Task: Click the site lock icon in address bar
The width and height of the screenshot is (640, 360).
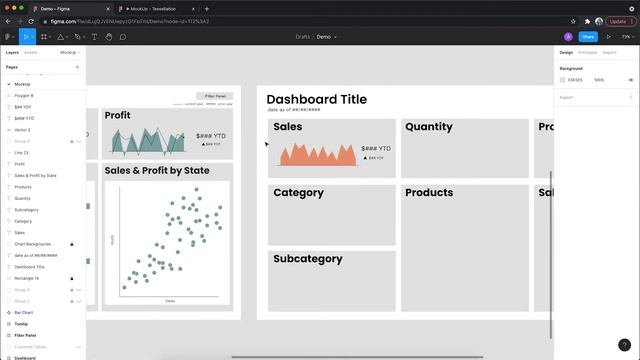Action: pos(45,21)
